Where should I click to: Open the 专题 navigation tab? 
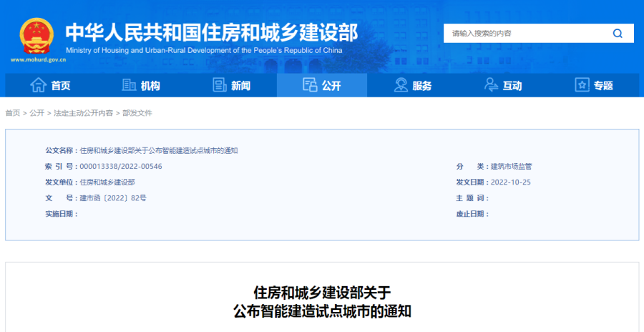(593, 85)
